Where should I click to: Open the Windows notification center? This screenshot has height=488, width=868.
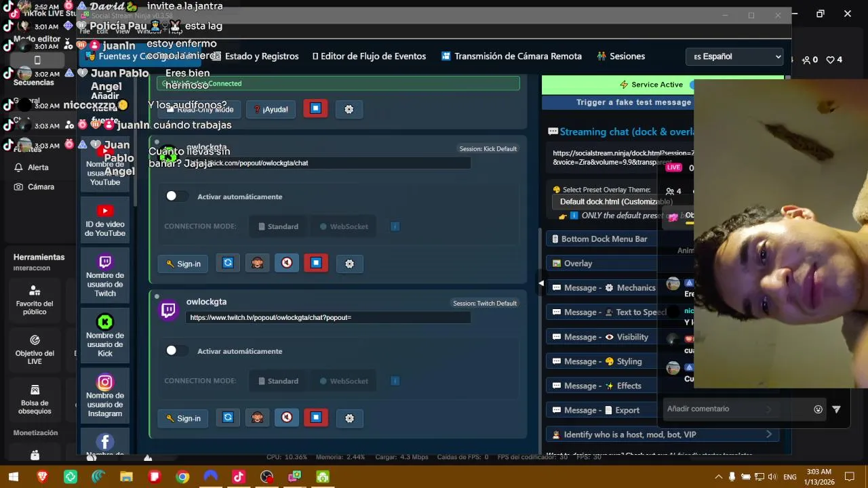click(x=849, y=476)
